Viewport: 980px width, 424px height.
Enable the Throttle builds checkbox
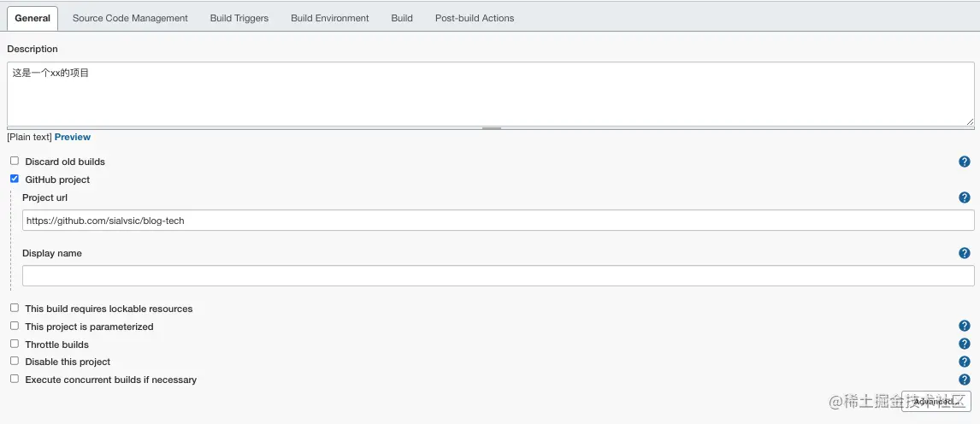click(x=15, y=344)
